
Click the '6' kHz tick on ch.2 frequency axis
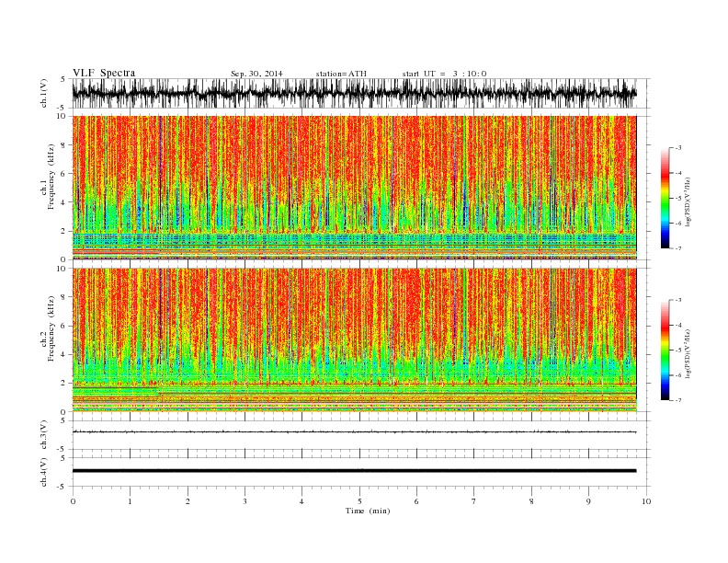point(64,326)
